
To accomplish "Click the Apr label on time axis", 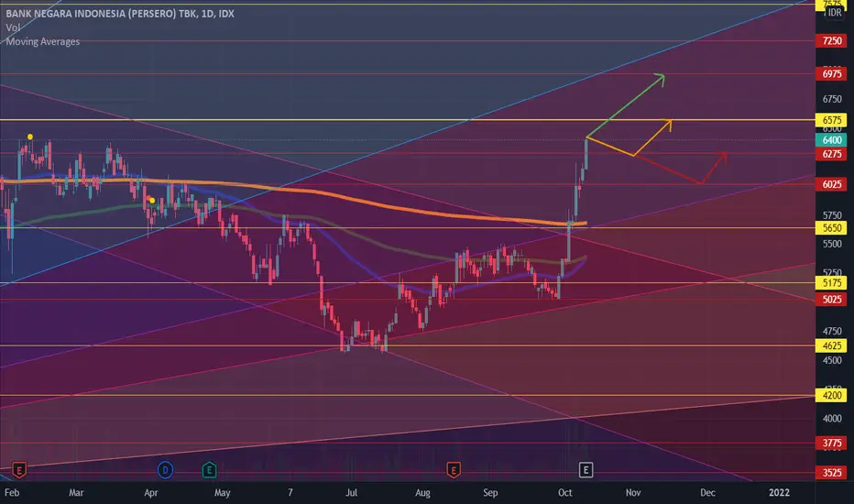I will pyautogui.click(x=151, y=493).
